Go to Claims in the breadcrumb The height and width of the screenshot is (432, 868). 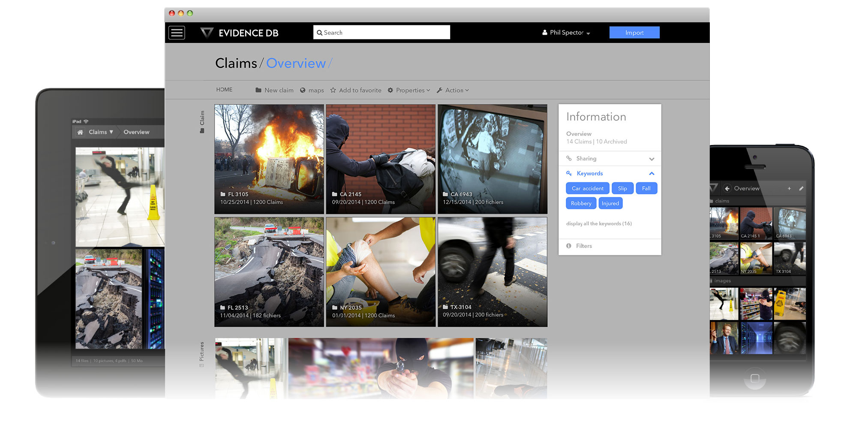[236, 63]
